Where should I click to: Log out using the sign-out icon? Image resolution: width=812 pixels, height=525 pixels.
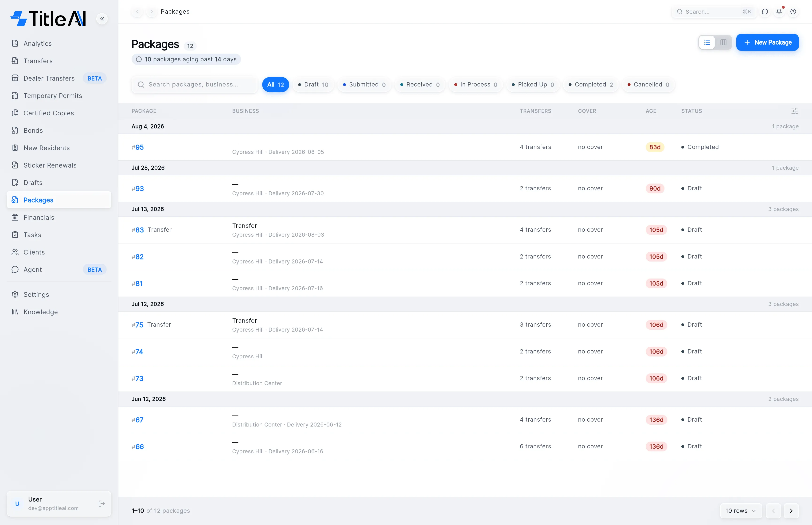point(101,504)
